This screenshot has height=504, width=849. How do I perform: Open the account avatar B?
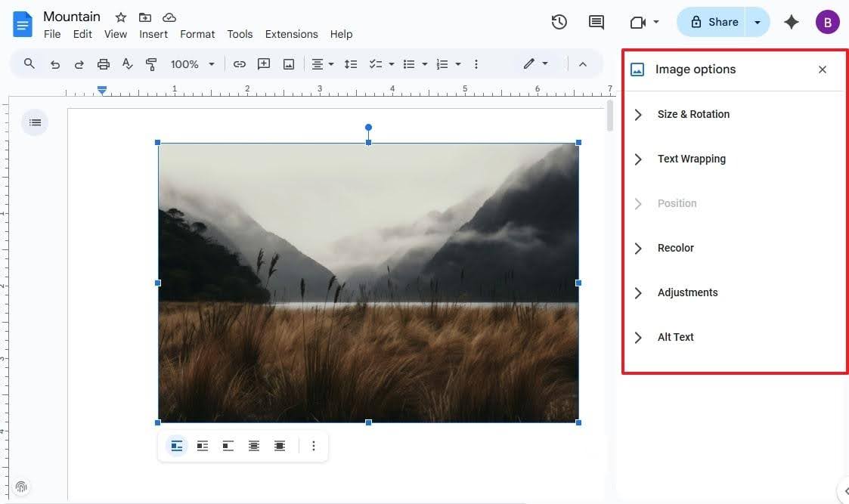(x=827, y=22)
